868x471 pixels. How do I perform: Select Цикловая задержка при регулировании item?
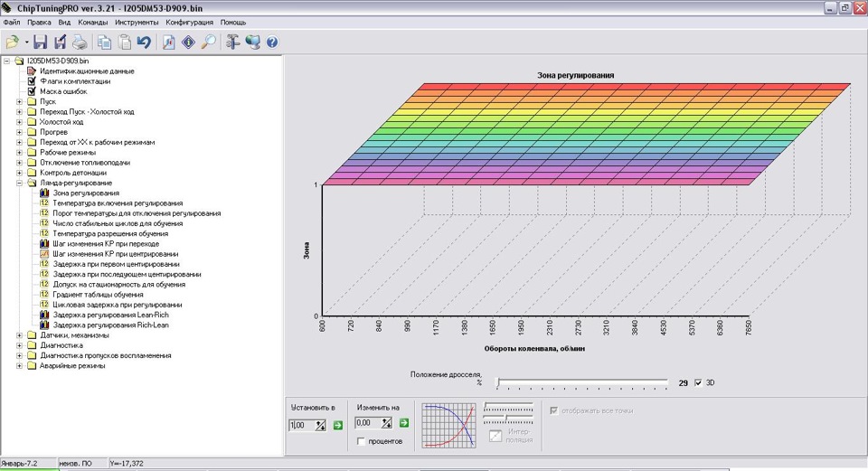pyautogui.click(x=118, y=305)
